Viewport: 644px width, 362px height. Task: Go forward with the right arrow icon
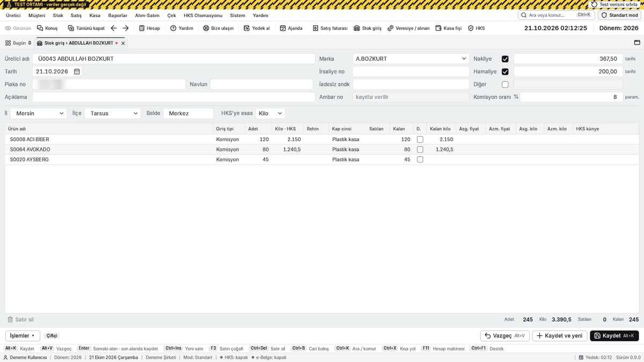coord(126,28)
